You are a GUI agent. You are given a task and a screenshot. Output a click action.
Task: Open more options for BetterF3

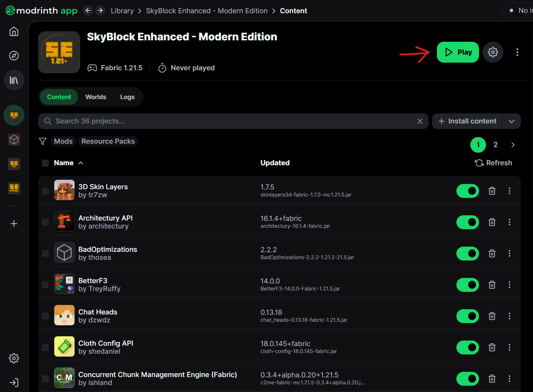tap(509, 285)
